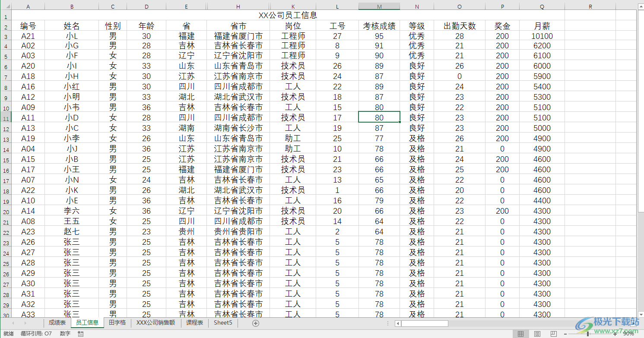The width and height of the screenshot is (644, 338).
Task: Switch to Normal view icon
Action: (521, 334)
